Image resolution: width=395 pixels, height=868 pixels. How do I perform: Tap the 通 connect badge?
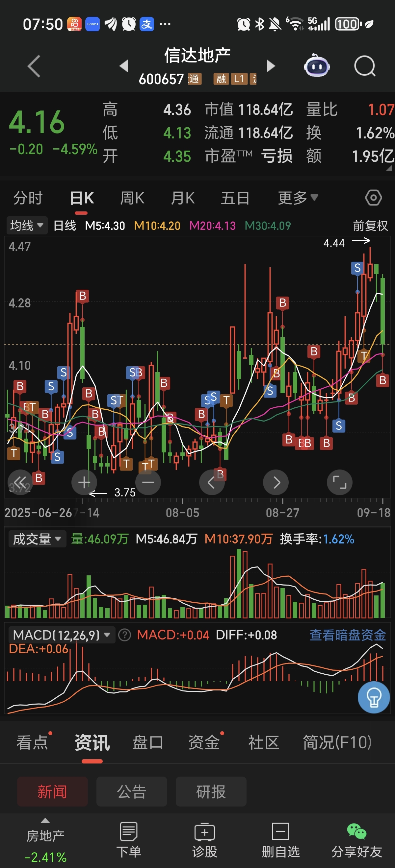click(x=194, y=79)
